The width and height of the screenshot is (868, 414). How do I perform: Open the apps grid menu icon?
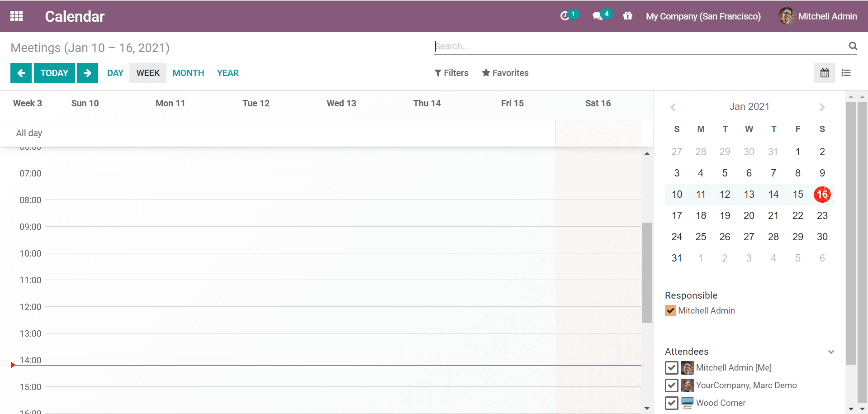pos(17,16)
